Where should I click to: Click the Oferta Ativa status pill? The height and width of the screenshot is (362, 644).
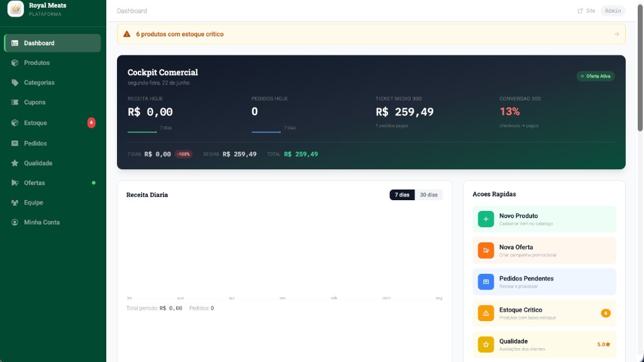[x=596, y=76]
